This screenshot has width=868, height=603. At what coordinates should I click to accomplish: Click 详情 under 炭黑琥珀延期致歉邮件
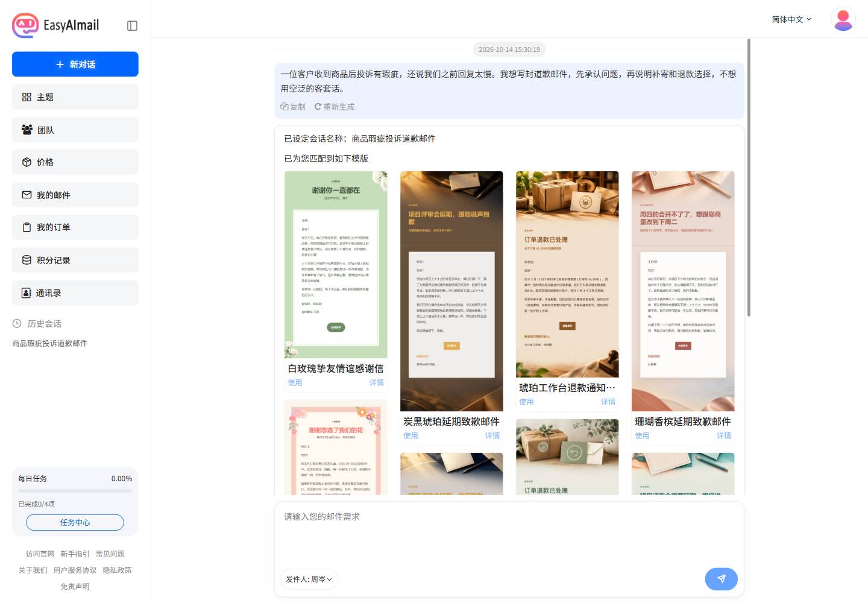click(x=492, y=435)
